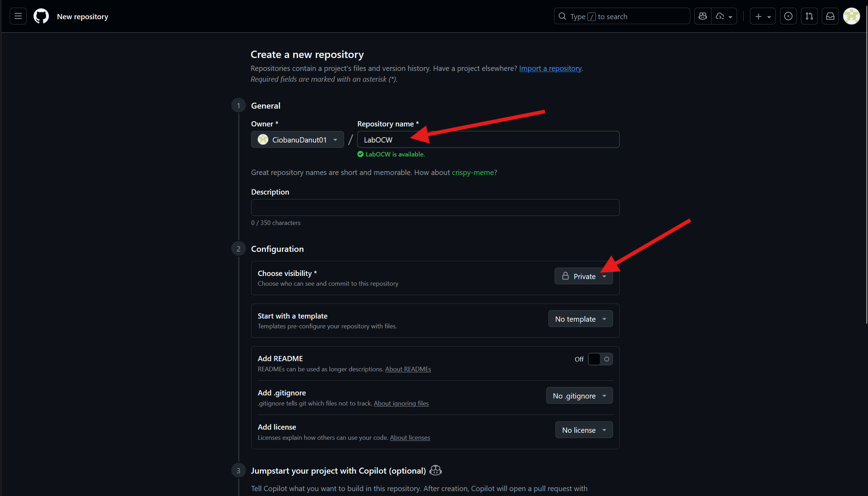Follow the Import a repository link
868x496 pixels.
tap(550, 68)
